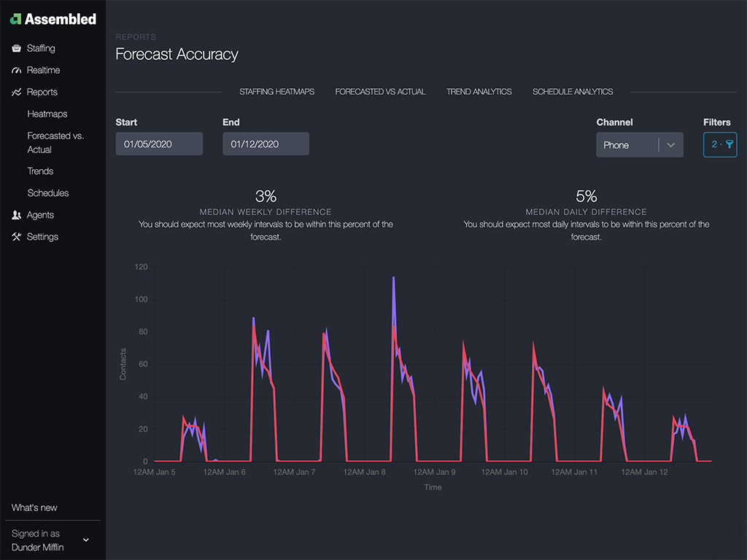Click the End date field
747x560 pixels.
tap(266, 144)
